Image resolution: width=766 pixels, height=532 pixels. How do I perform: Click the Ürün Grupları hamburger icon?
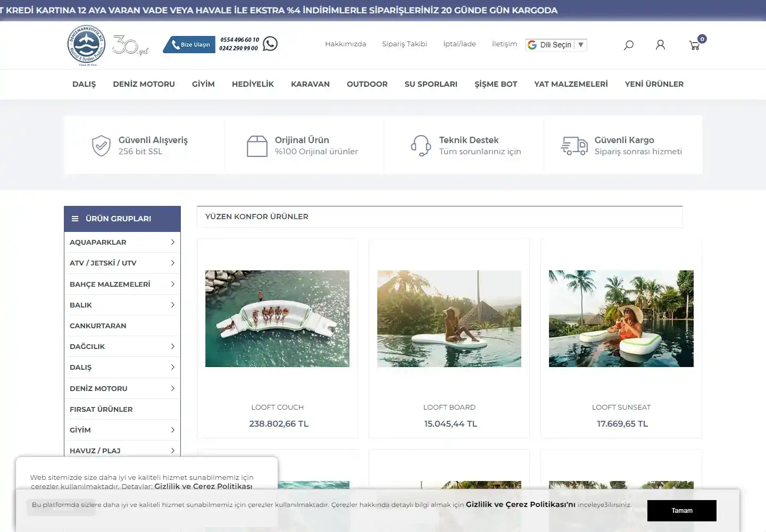pyautogui.click(x=75, y=219)
